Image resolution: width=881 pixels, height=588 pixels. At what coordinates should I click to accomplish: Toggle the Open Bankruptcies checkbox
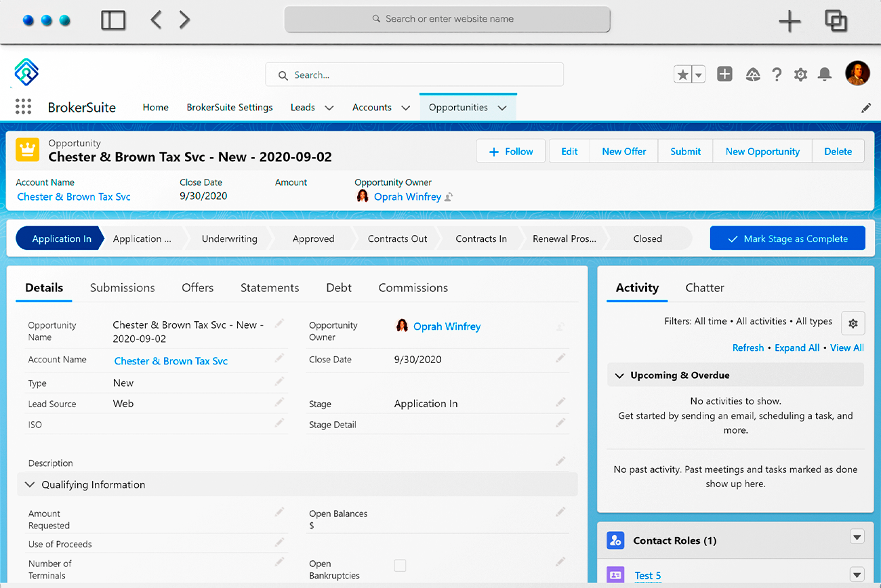(400, 565)
